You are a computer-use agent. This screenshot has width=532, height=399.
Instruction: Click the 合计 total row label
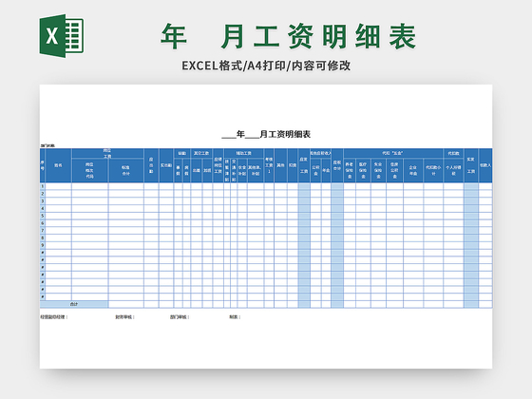(x=74, y=304)
